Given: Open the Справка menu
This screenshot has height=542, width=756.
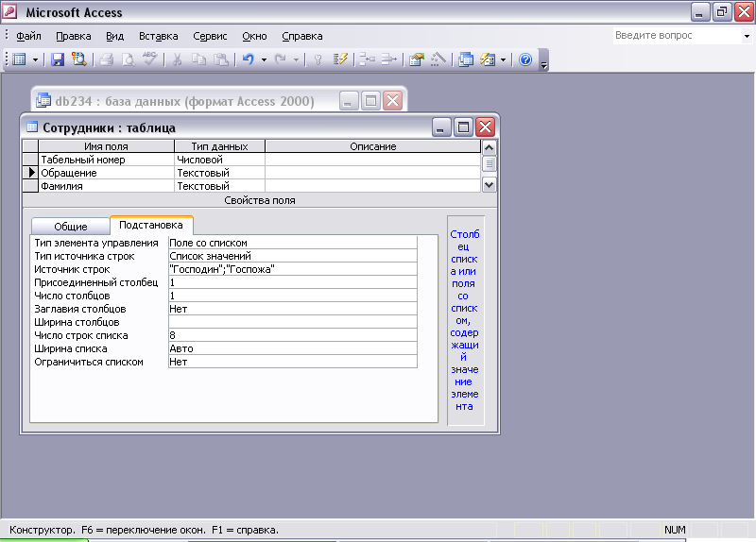Looking at the screenshot, I should coord(301,36).
